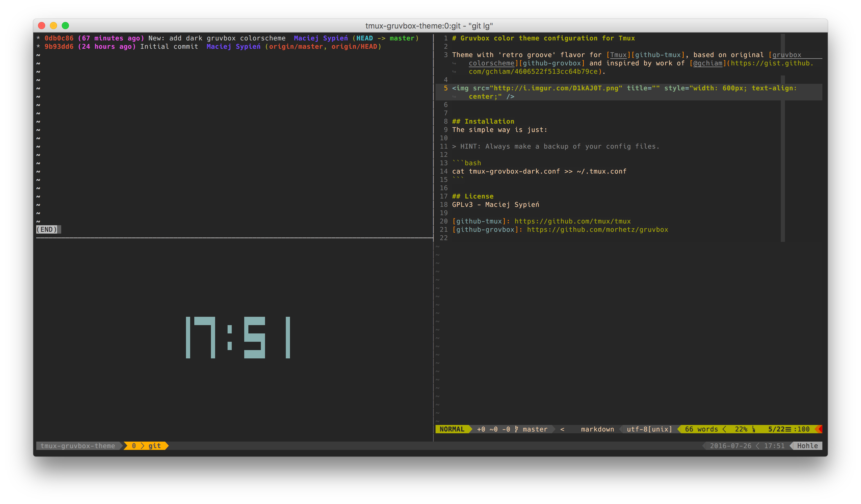Click the Hohle hostname segment

[x=807, y=446]
